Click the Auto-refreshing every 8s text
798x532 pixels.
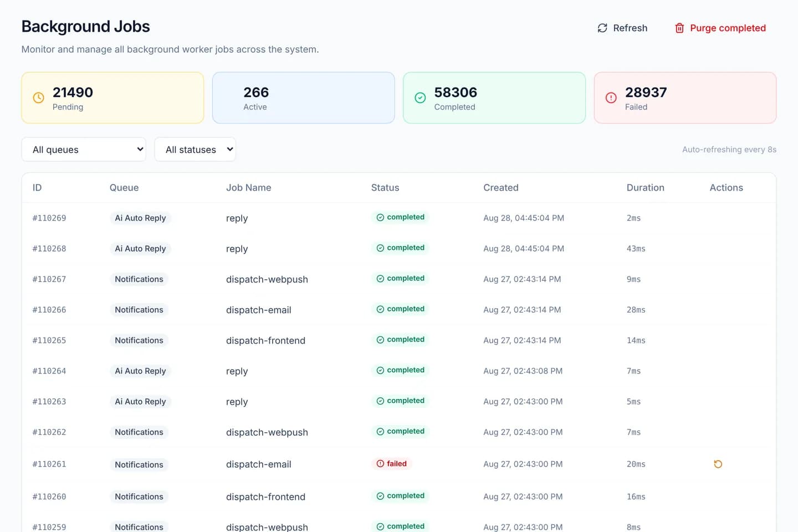point(729,150)
